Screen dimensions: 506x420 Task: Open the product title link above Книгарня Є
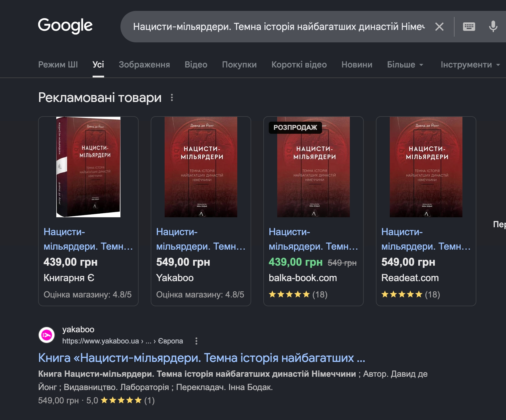88,239
